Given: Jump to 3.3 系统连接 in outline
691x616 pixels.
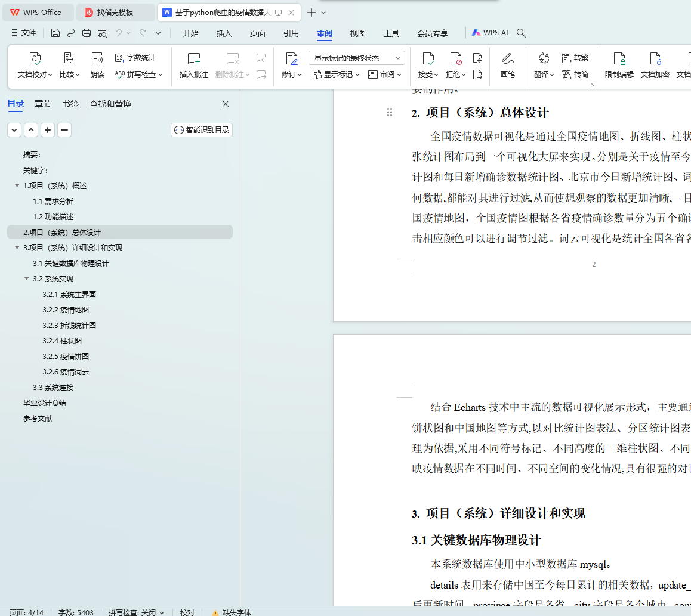Looking at the screenshot, I should coord(53,387).
